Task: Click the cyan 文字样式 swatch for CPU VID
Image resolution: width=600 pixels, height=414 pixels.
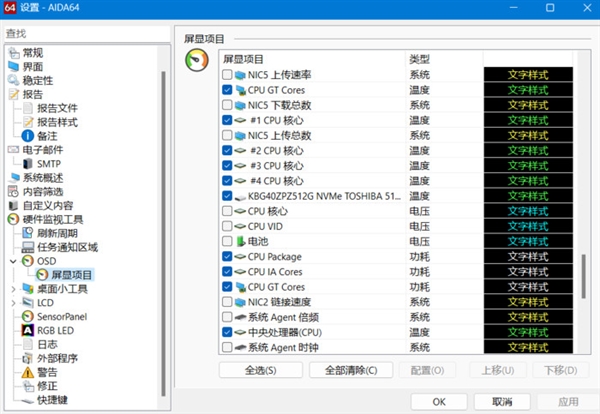Action: pos(528,226)
